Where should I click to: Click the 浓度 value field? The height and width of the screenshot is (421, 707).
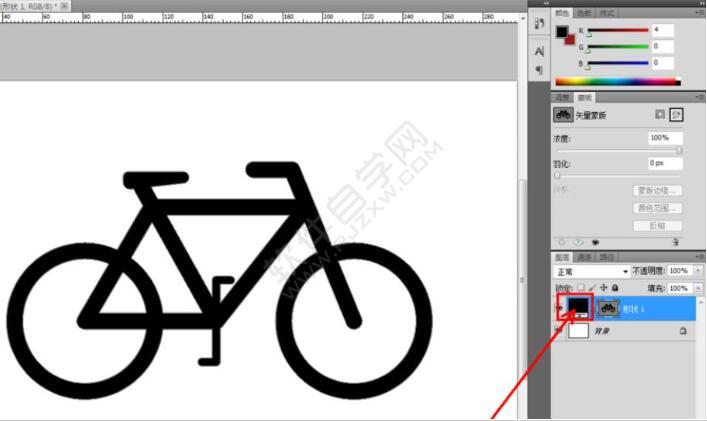click(665, 138)
